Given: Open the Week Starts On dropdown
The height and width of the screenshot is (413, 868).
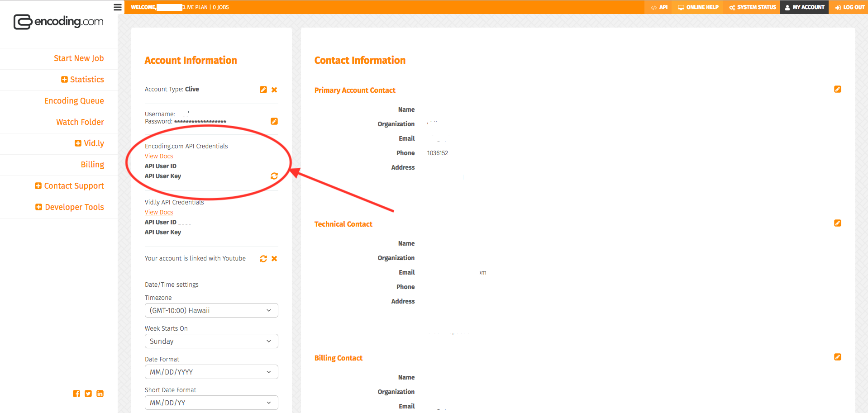Looking at the screenshot, I should tap(211, 341).
